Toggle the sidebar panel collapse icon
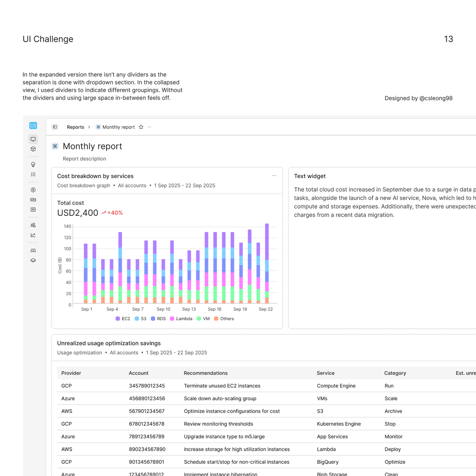This screenshot has height=476, width=476. 55,127
